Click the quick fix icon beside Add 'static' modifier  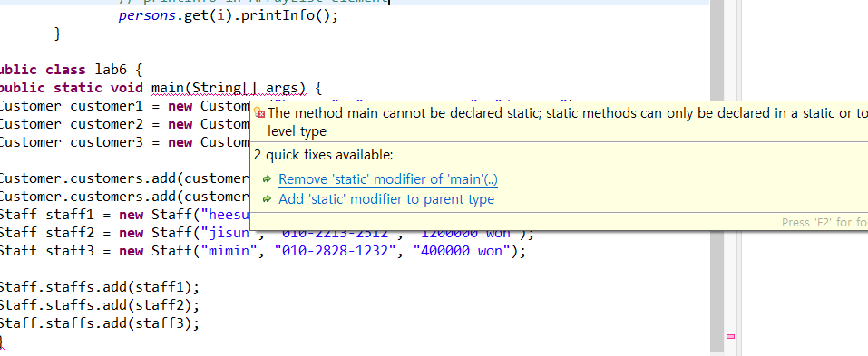268,199
